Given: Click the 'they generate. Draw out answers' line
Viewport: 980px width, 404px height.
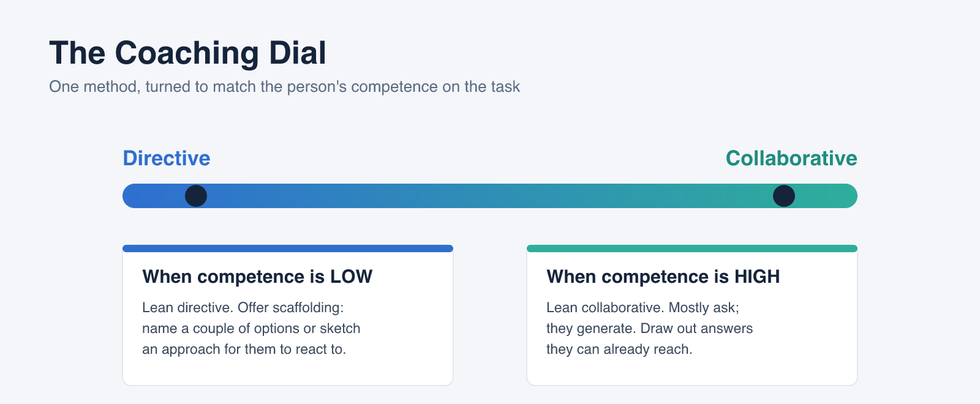Looking at the screenshot, I should pos(650,328).
